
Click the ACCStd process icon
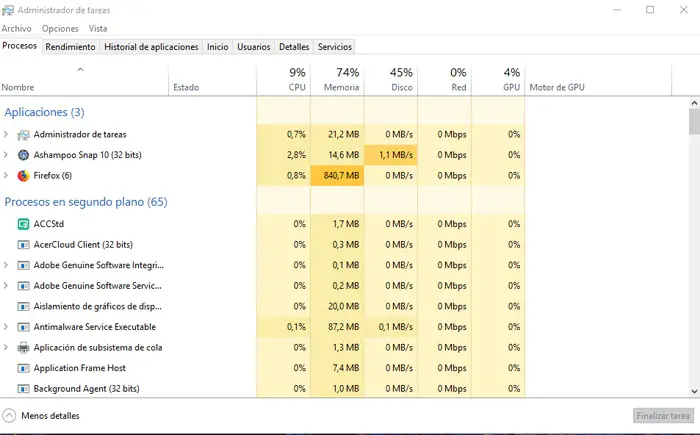[24, 224]
